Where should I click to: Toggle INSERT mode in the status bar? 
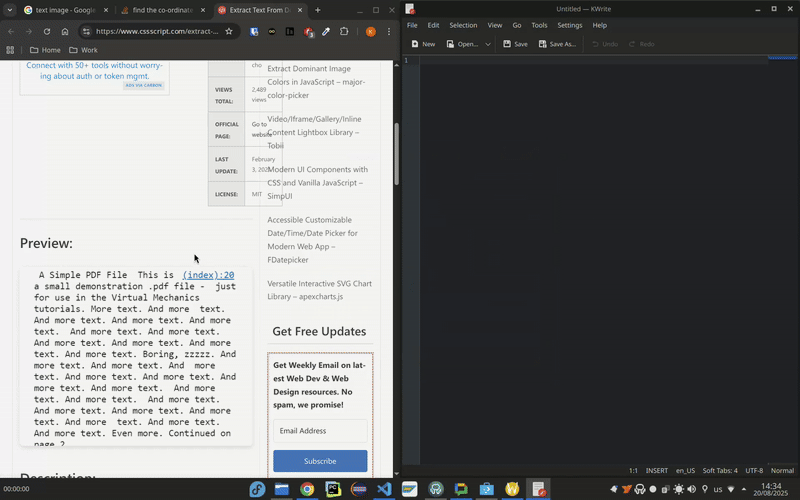(656, 470)
